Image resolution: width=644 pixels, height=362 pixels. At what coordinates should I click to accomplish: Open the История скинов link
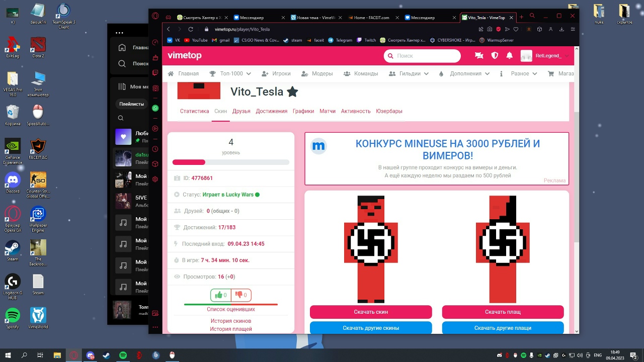tap(231, 321)
